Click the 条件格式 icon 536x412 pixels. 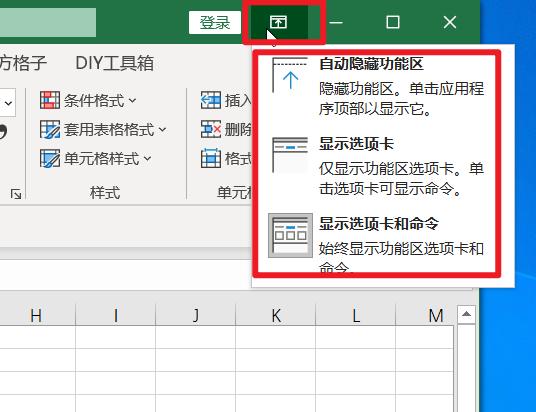(x=50, y=100)
